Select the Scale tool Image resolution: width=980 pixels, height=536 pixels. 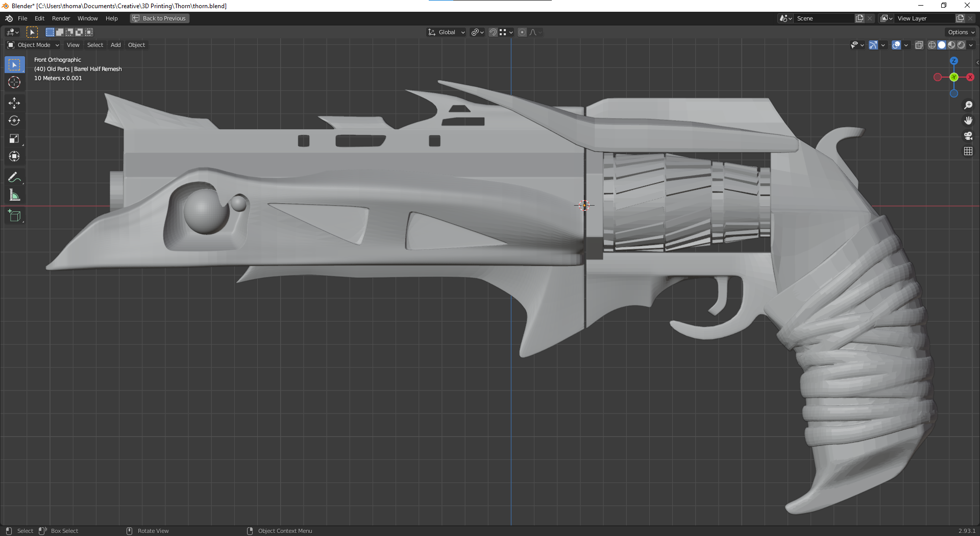click(x=14, y=138)
